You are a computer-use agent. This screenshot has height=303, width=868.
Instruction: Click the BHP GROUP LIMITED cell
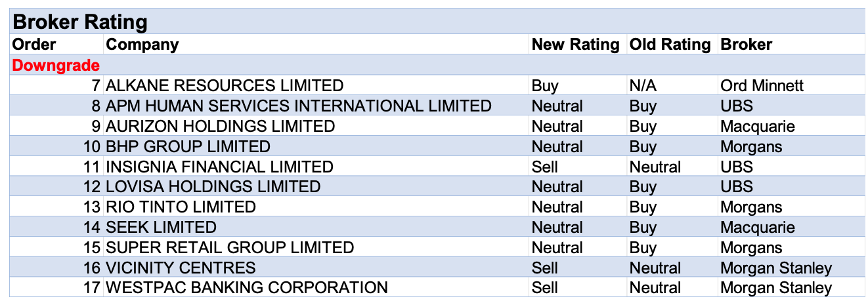click(188, 146)
